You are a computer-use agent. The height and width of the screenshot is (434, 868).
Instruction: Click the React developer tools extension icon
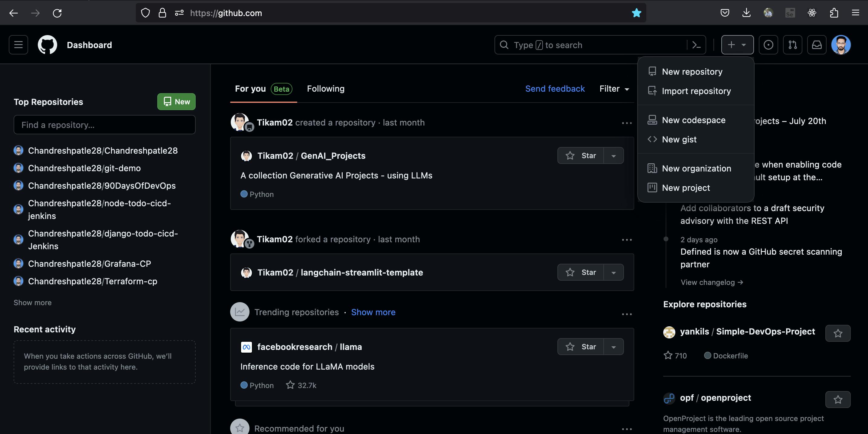812,13
